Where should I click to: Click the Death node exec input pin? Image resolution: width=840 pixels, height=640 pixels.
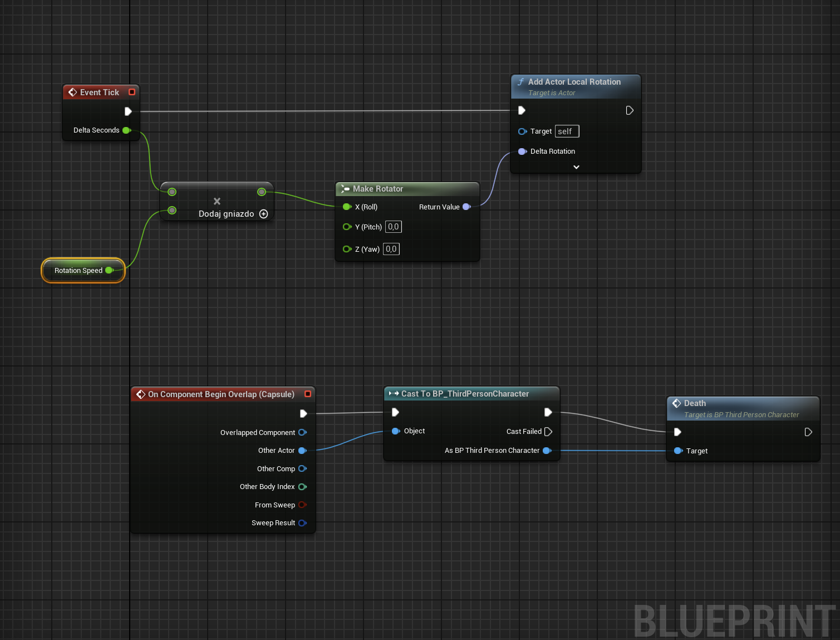click(x=677, y=432)
